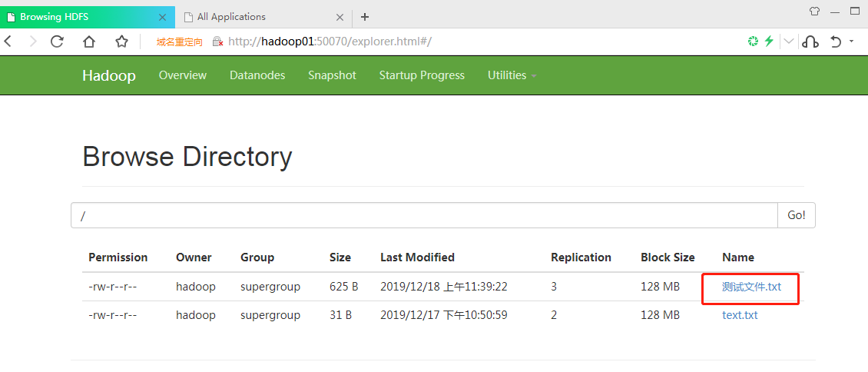Click replication value 2
The width and height of the screenshot is (868, 372).
(554, 316)
